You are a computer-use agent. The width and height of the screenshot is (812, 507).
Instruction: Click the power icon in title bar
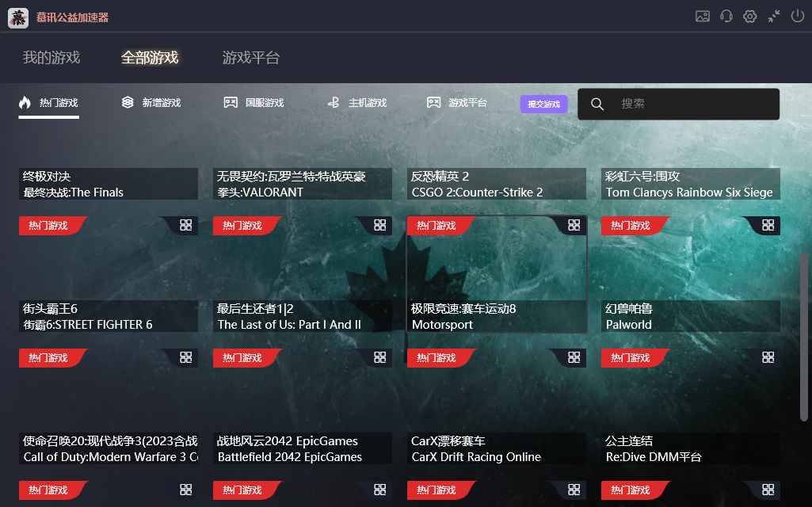coord(797,17)
